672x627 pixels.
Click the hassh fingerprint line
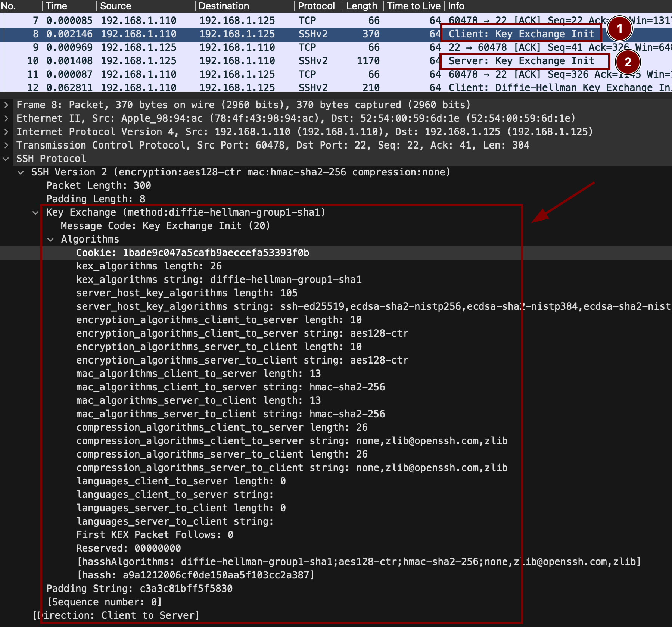(195, 575)
